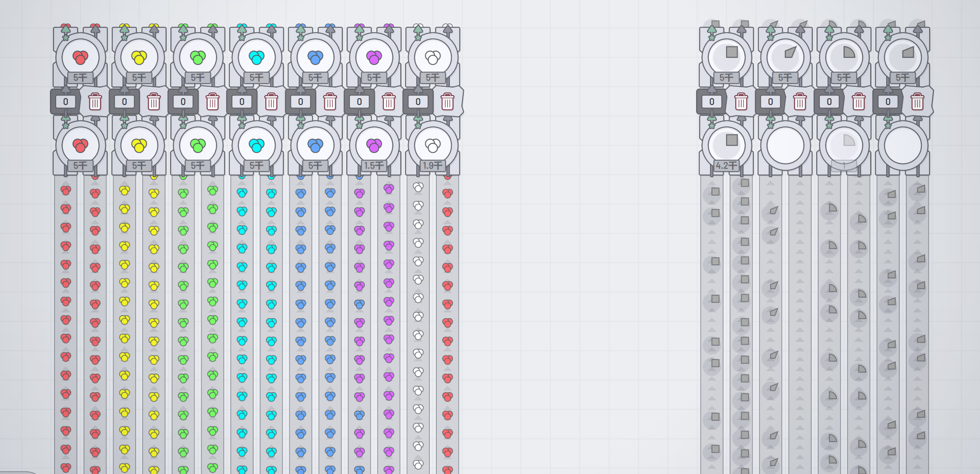Select the top square shape storage

tap(726, 57)
